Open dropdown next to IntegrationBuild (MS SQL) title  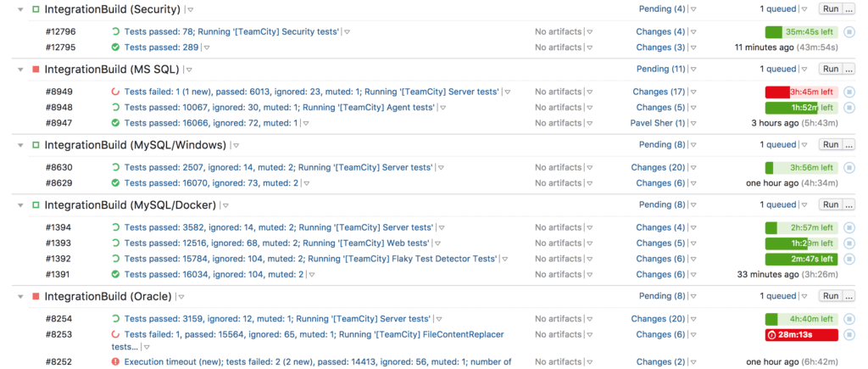coord(189,70)
